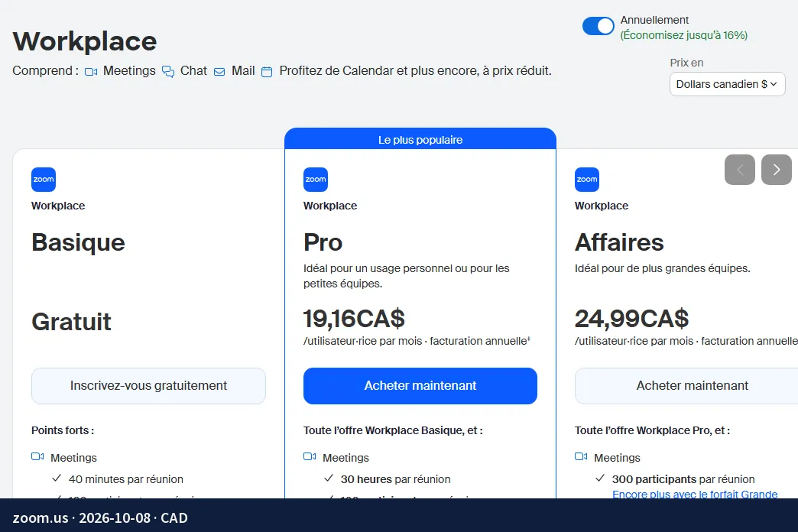This screenshot has width=798, height=532.
Task: Click the Mail label in Comprend row
Action: (243, 71)
